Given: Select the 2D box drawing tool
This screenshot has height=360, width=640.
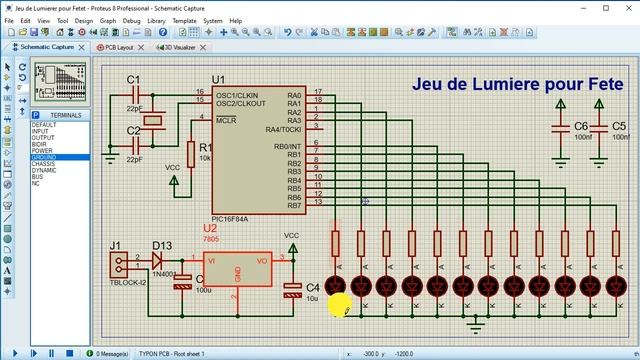Looking at the screenshot, I should 7,229.
